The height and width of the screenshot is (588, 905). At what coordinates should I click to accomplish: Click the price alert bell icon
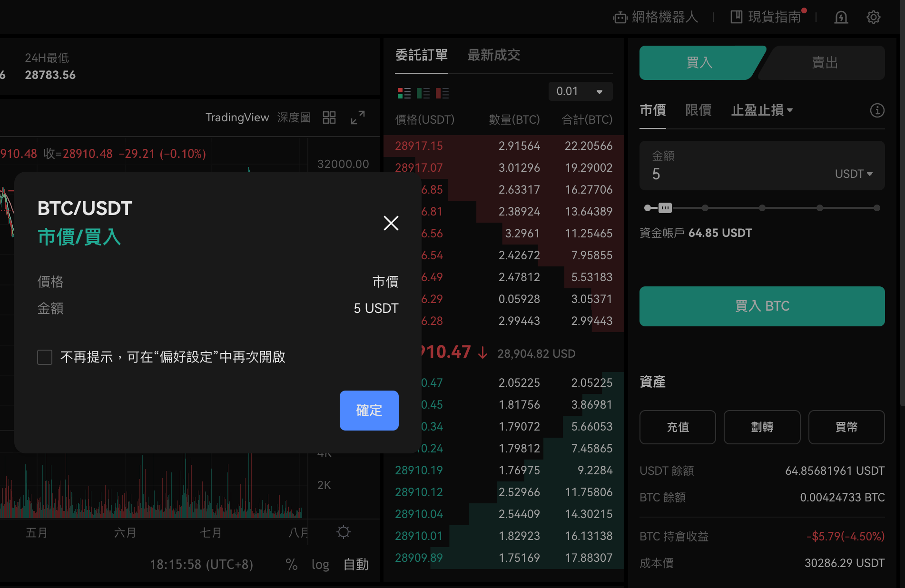coord(841,18)
